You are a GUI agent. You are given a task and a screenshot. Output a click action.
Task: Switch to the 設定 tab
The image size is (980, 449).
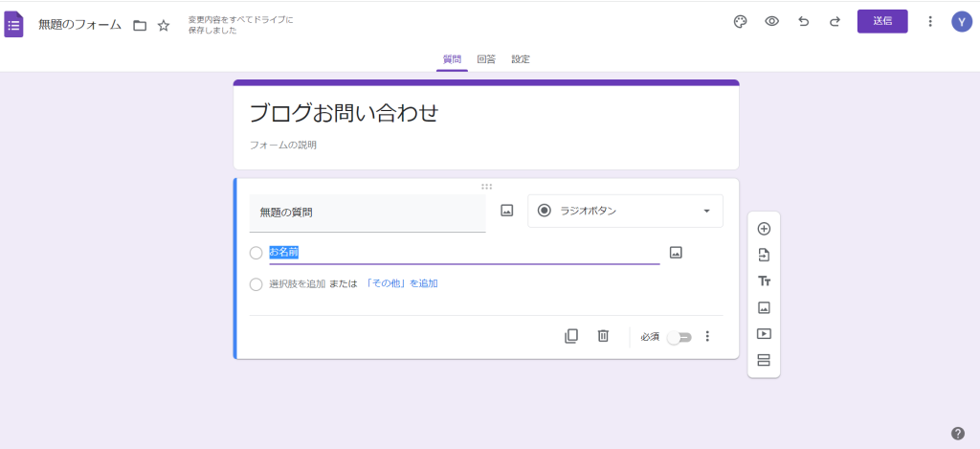click(521, 59)
